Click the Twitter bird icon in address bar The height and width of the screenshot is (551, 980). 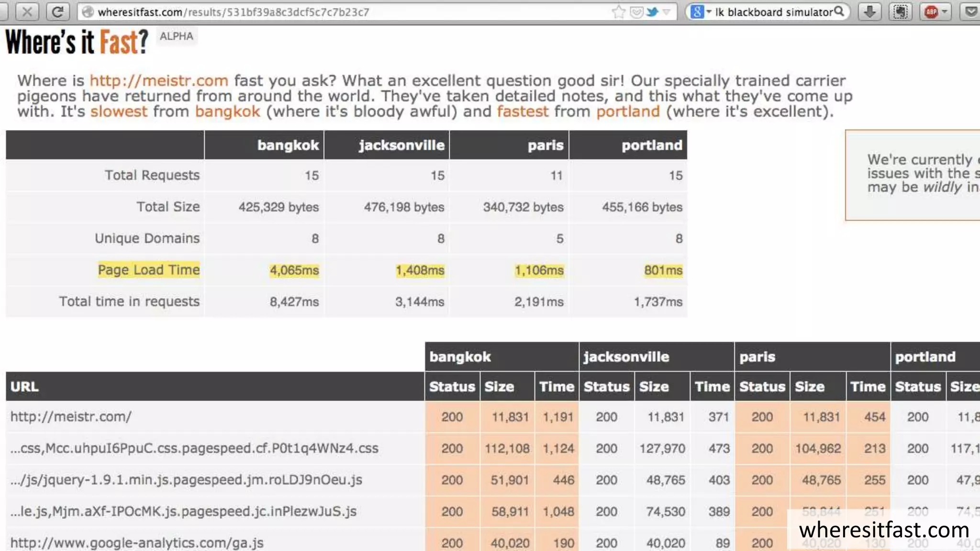652,12
